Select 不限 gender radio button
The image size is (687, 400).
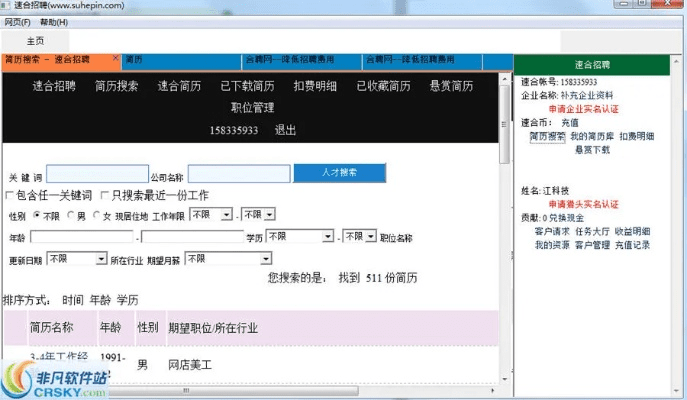tap(37, 215)
